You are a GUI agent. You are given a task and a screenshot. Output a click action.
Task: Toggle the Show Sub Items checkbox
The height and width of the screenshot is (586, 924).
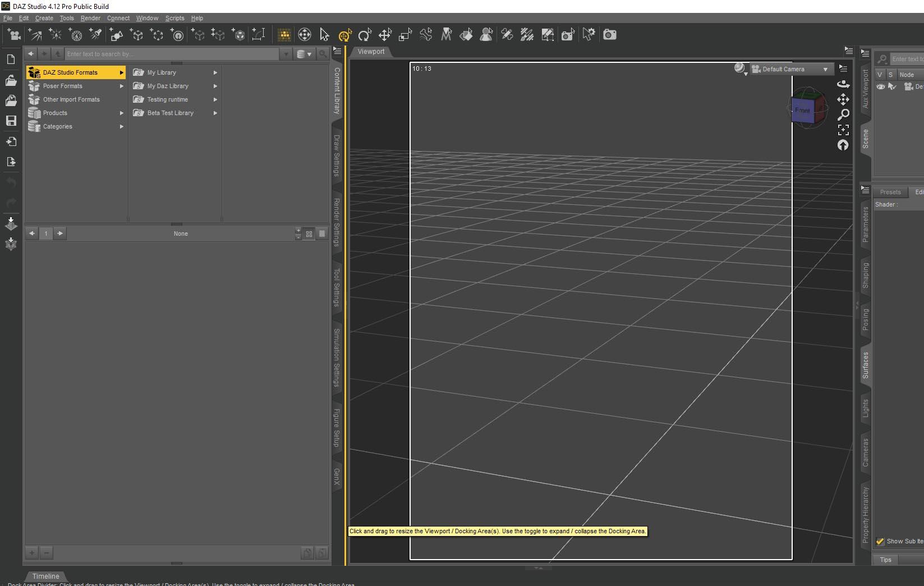[x=880, y=541]
